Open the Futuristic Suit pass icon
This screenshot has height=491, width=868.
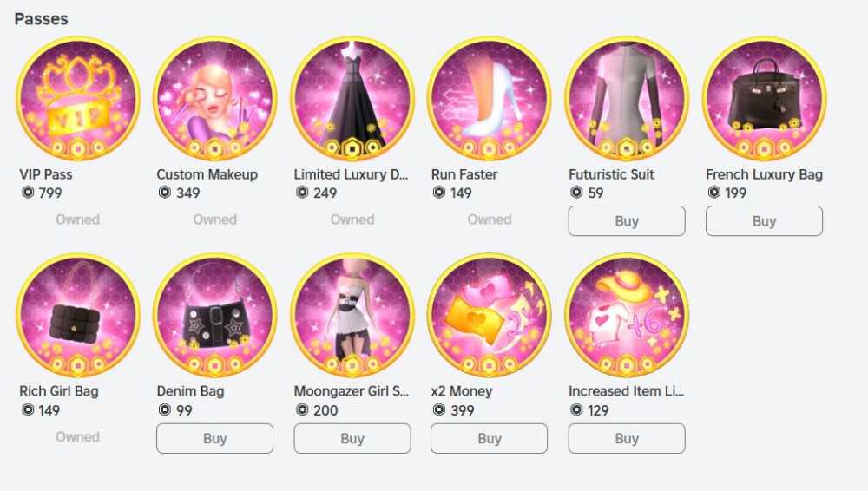(x=627, y=99)
